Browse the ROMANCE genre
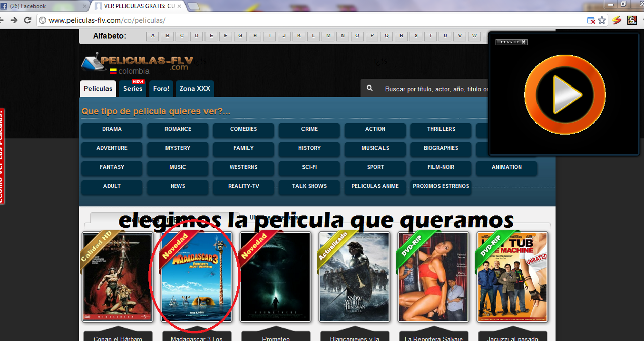 pyautogui.click(x=178, y=130)
